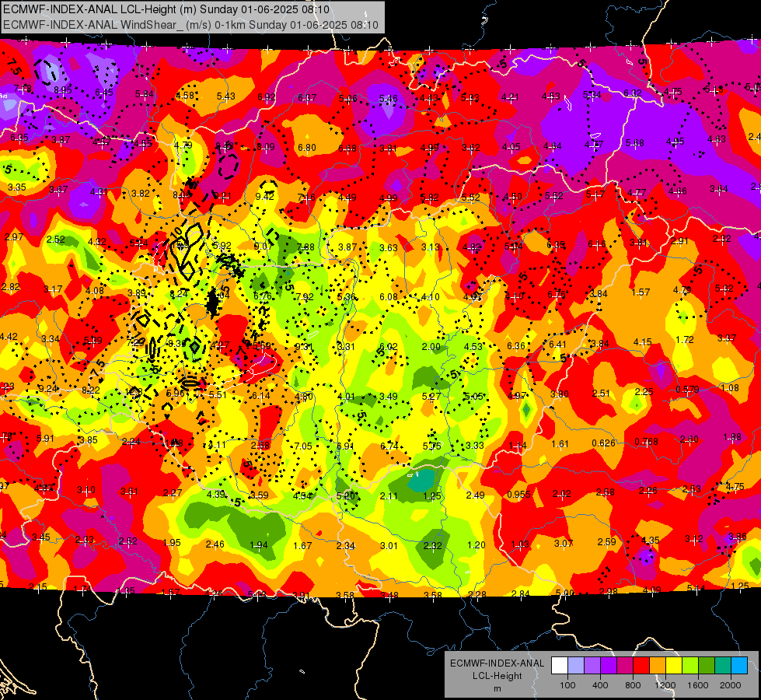The height and width of the screenshot is (700, 761).
Task: Click wind shear value 6.02
Action: (389, 346)
